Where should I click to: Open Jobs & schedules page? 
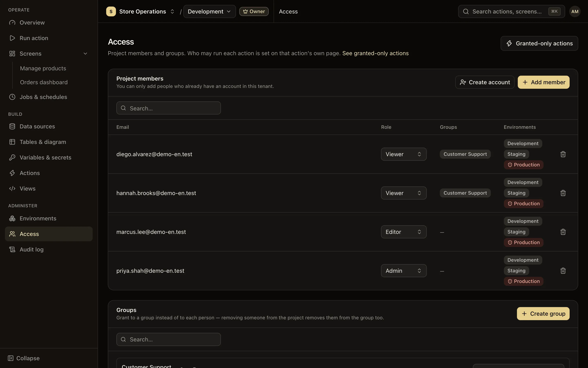pyautogui.click(x=49, y=97)
